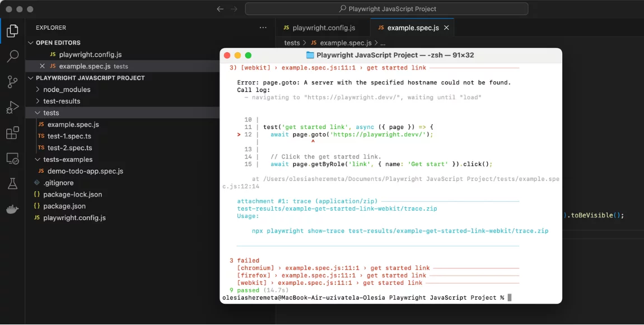
Task: Open the Explorer view in activity bar
Action: [x=12, y=30]
